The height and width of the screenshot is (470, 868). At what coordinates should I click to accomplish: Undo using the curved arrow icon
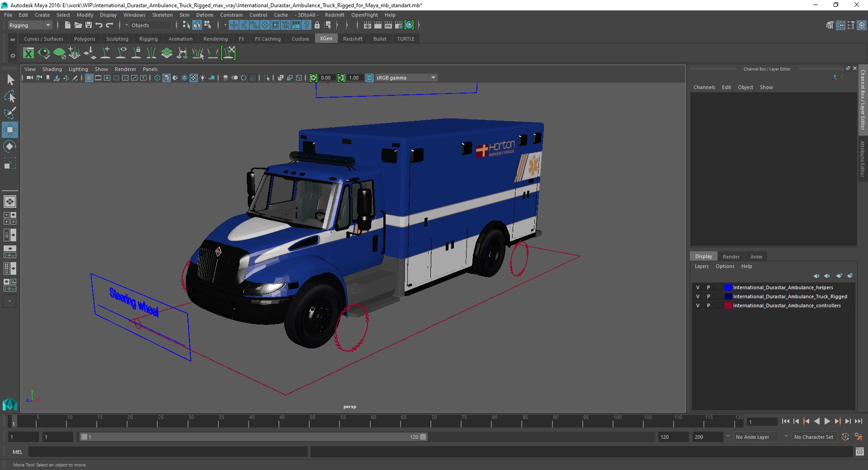click(99, 25)
